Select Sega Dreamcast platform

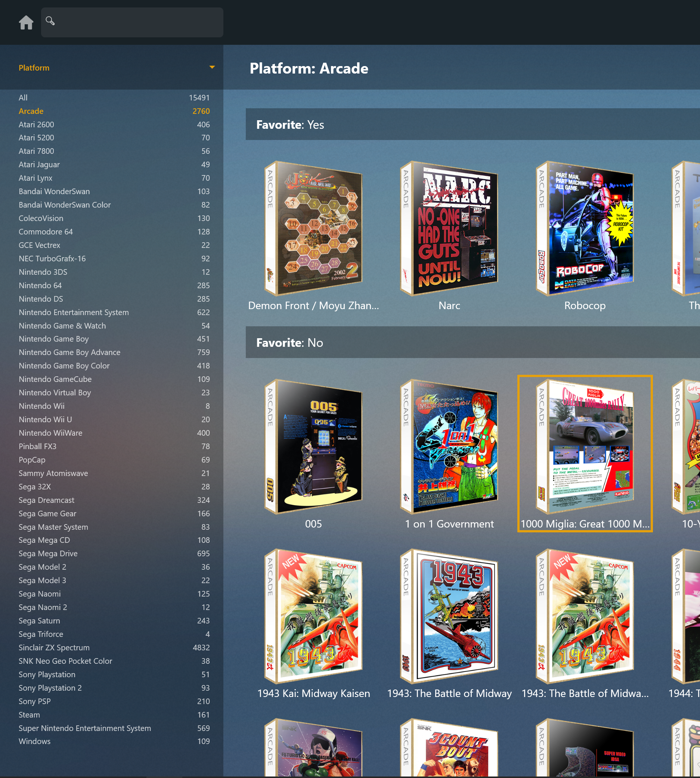coord(114,501)
